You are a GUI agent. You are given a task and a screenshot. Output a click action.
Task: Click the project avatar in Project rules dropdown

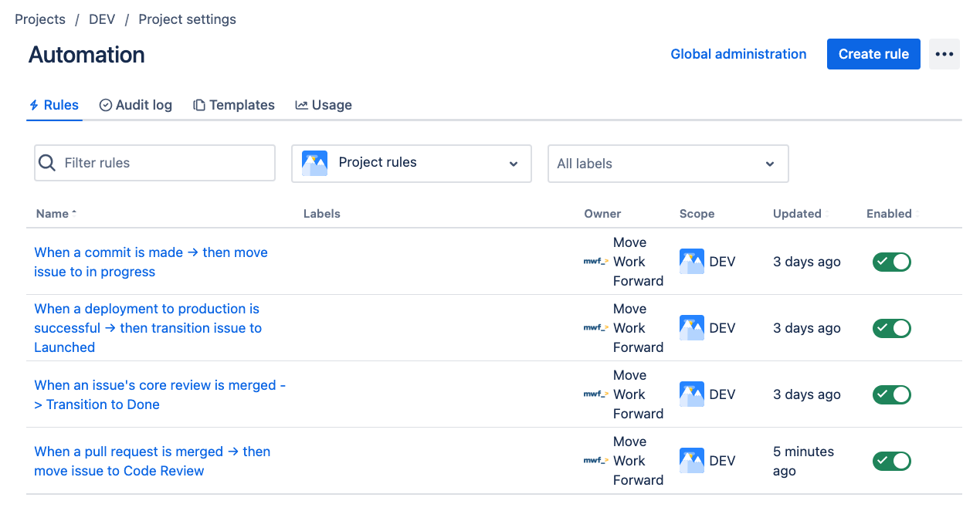click(x=314, y=163)
